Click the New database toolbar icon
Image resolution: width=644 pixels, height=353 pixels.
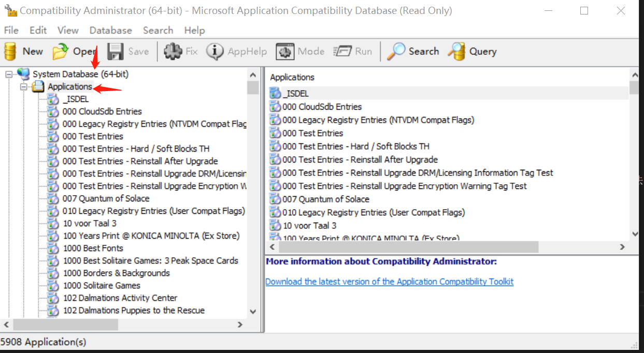coord(10,51)
